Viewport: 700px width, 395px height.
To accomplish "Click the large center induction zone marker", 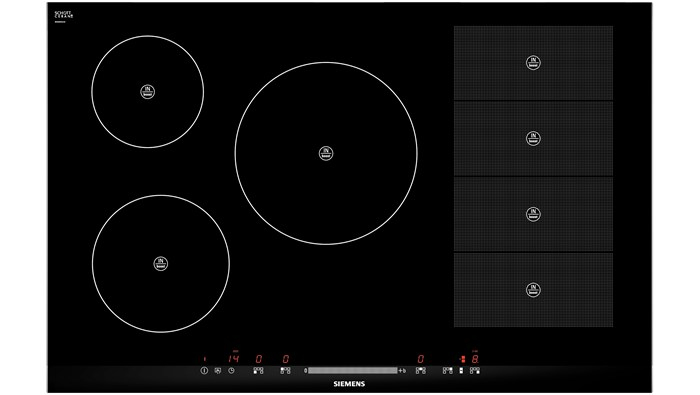I will coord(326,153).
